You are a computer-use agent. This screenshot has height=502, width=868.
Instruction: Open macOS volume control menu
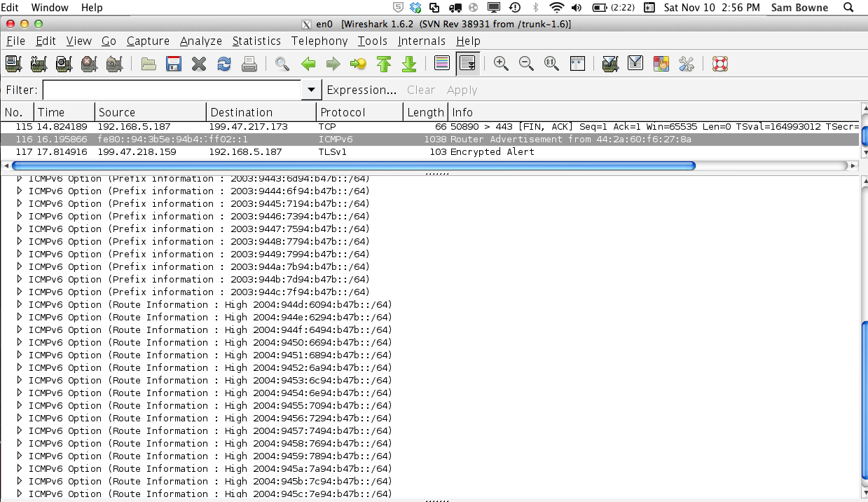pos(577,8)
